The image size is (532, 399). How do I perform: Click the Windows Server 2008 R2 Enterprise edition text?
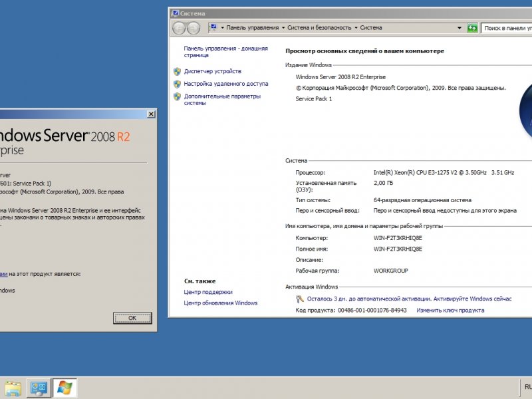click(x=340, y=77)
